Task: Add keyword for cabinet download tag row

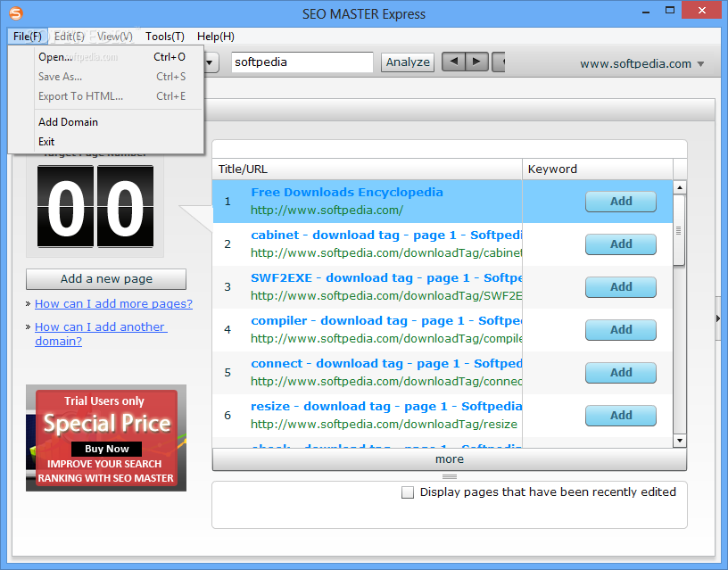Action: coord(621,244)
